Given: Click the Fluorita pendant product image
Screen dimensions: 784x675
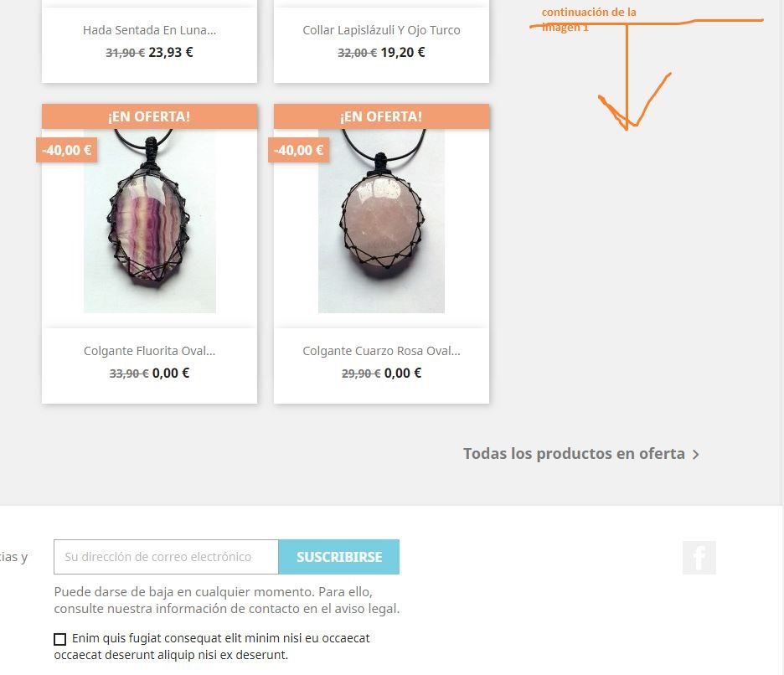Looking at the screenshot, I should pyautogui.click(x=150, y=221).
